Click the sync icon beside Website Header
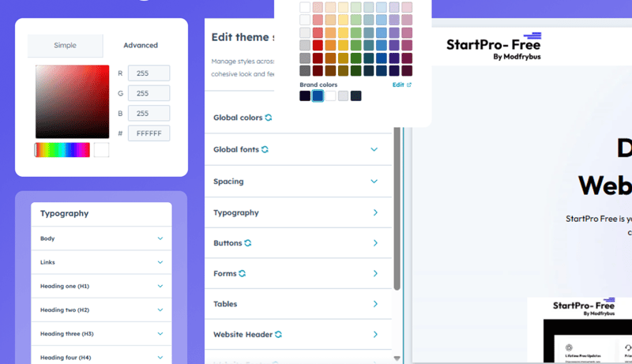This screenshot has width=632, height=364. [278, 335]
